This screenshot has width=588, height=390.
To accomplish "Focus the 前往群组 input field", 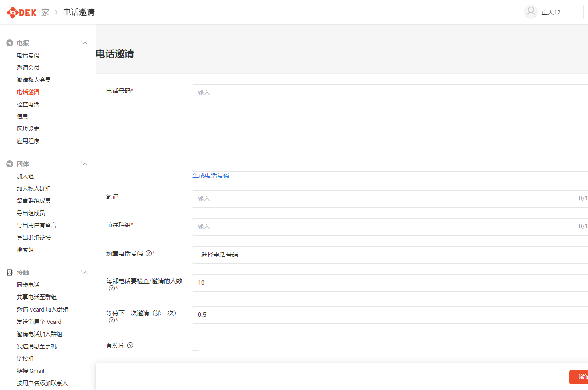I will 386,227.
